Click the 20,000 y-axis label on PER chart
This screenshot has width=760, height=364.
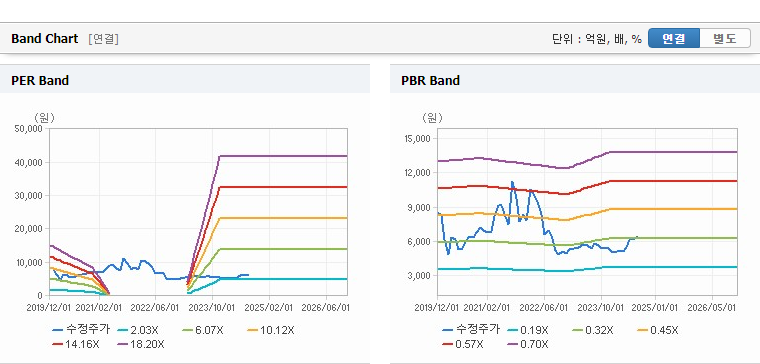[30, 228]
